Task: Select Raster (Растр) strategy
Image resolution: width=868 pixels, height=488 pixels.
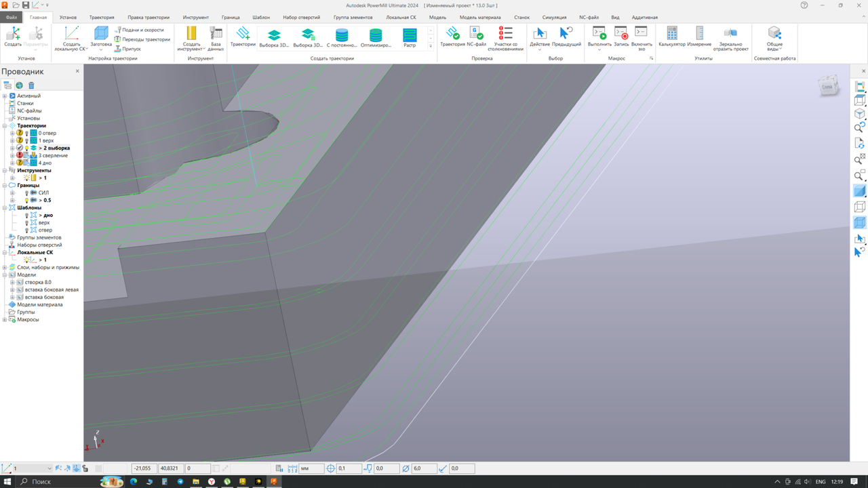Action: [x=410, y=38]
